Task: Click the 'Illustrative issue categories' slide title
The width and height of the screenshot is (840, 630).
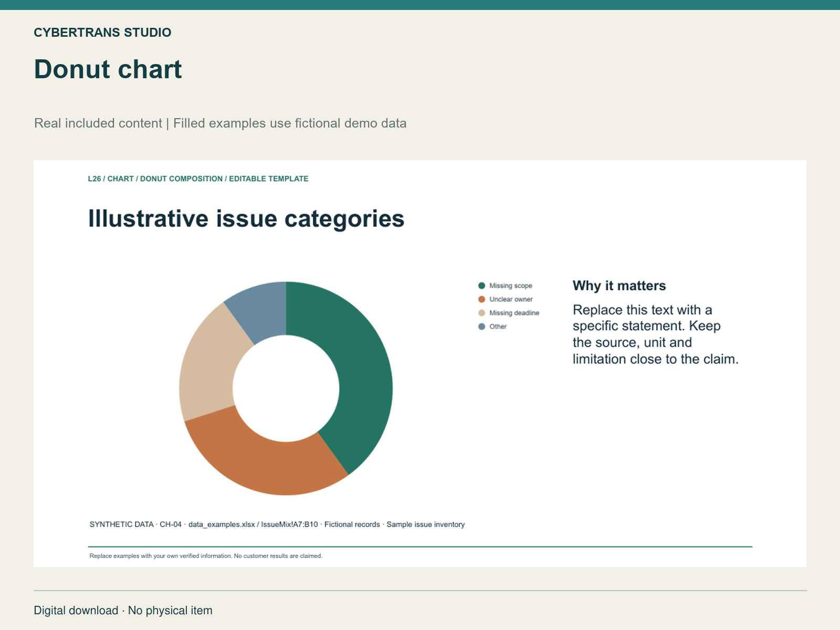Action: pos(246,218)
